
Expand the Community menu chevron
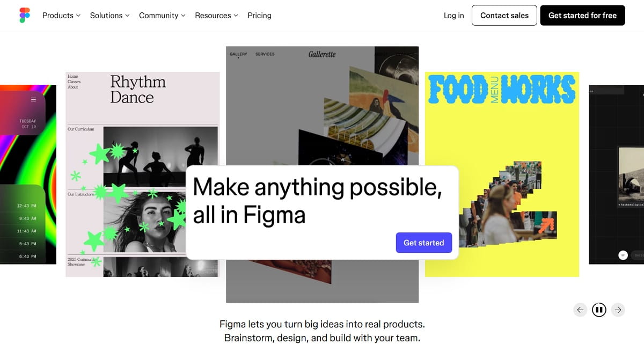click(183, 16)
